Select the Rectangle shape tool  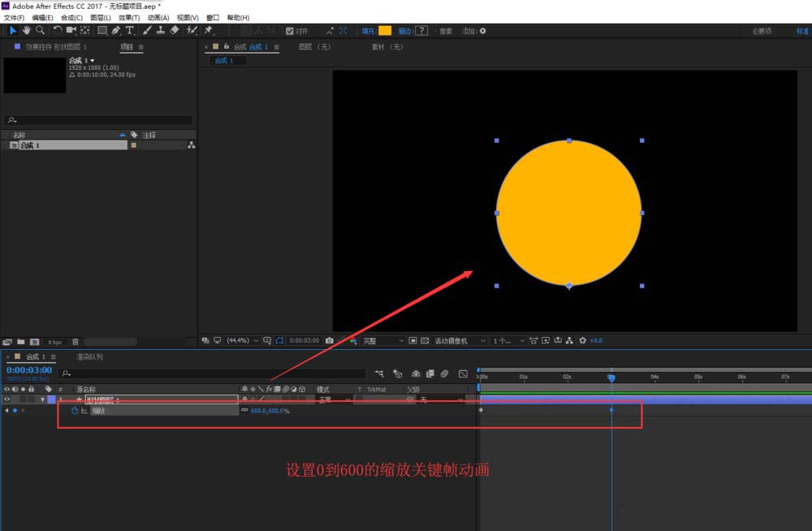point(102,31)
